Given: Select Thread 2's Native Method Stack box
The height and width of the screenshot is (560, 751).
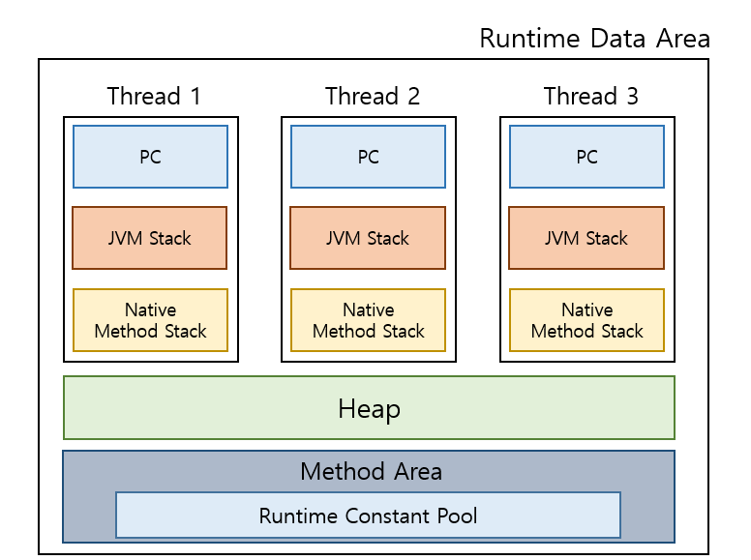Looking at the screenshot, I should (x=369, y=320).
